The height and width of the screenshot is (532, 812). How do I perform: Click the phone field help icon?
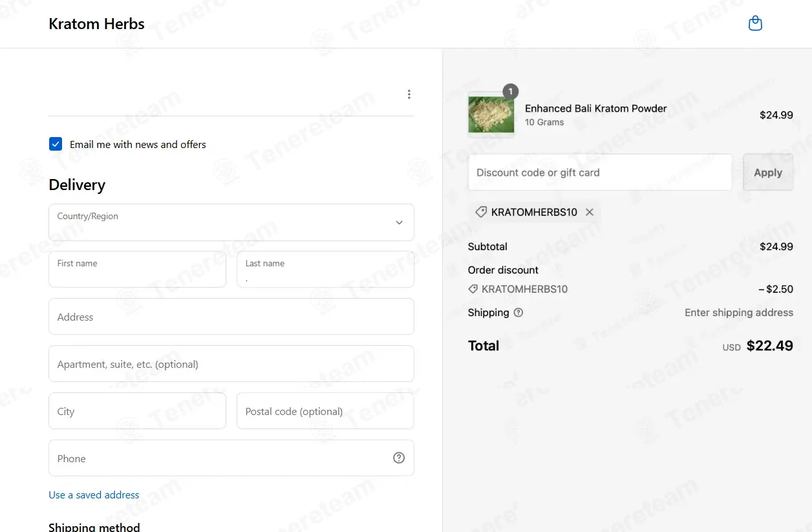[399, 458]
